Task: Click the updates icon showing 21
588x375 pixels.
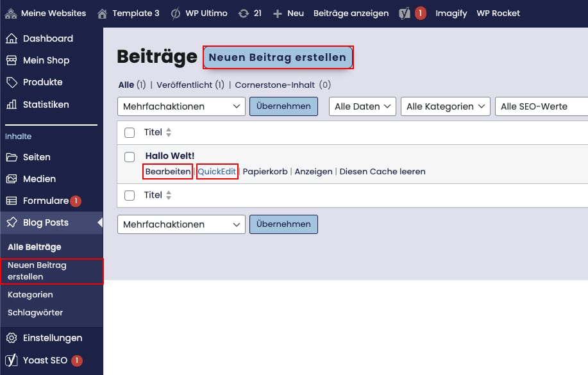Action: 244,13
